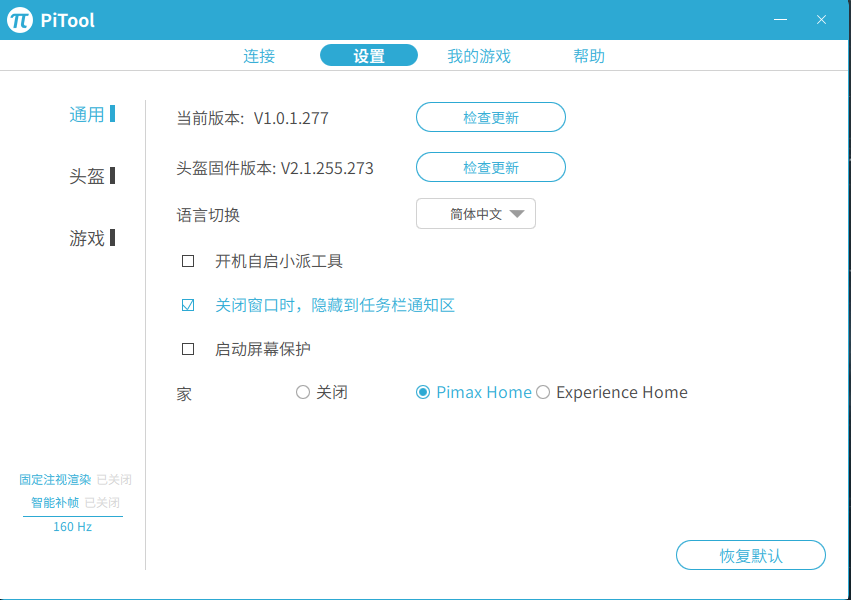Click the 头盔固件版本: V2.1.255.273 text
The image size is (851, 600).
pyautogui.click(x=275, y=168)
